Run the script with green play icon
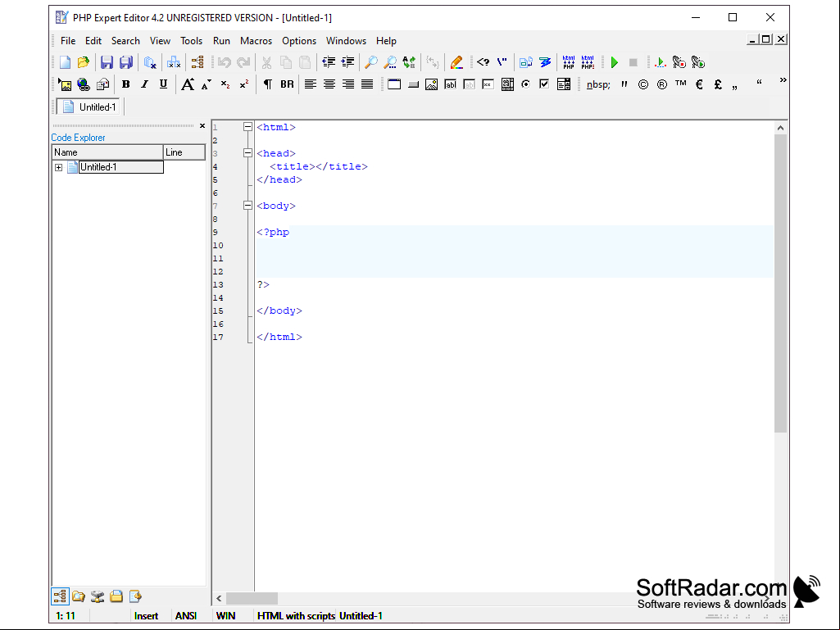The image size is (840, 630). [615, 63]
